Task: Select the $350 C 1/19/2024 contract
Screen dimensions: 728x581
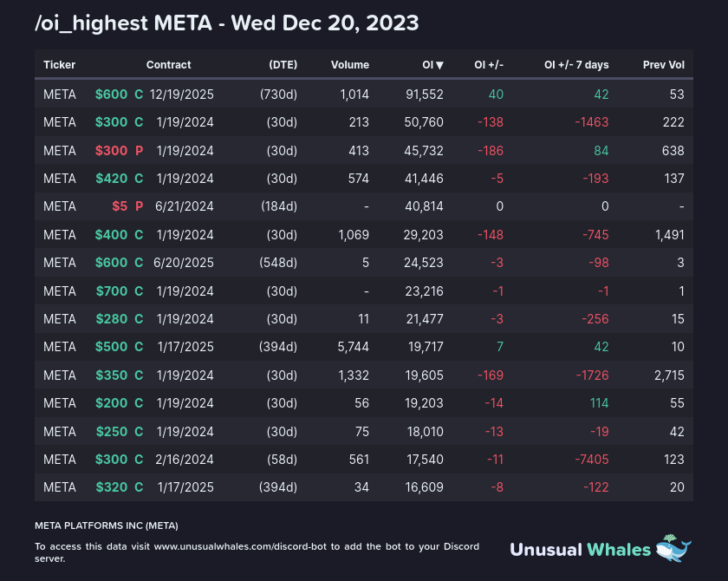Action: [154, 375]
